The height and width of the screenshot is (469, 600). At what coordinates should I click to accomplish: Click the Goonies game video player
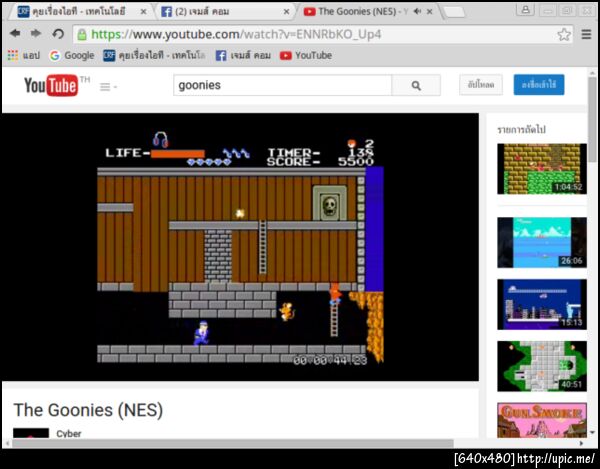(240, 247)
